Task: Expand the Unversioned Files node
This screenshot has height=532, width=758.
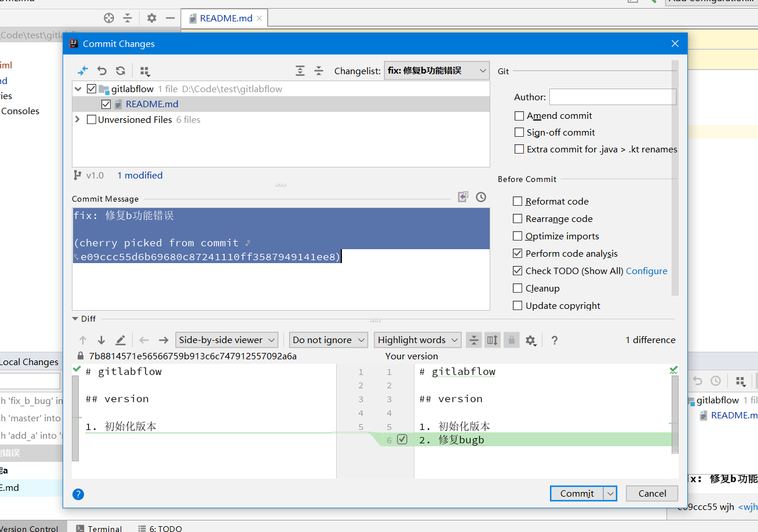Action: (x=78, y=119)
